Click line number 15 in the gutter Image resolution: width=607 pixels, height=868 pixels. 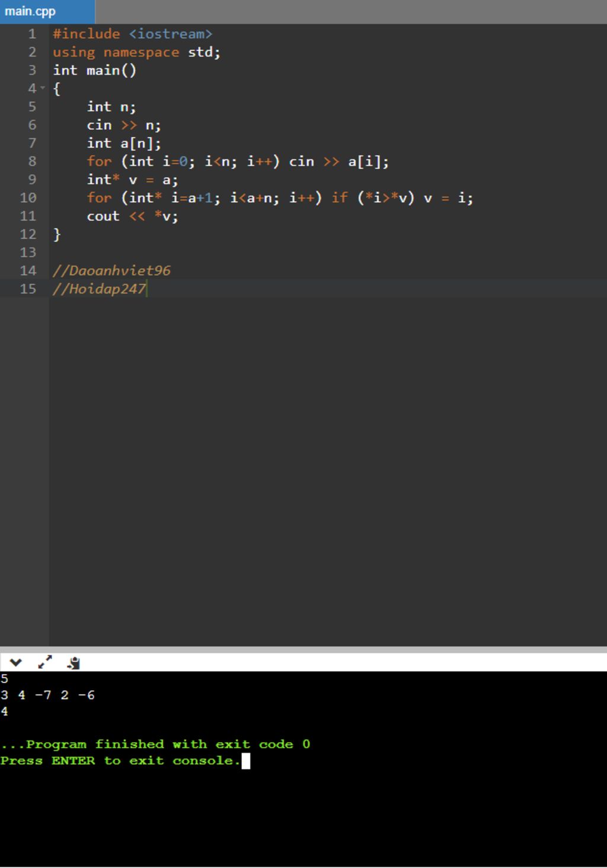(28, 289)
